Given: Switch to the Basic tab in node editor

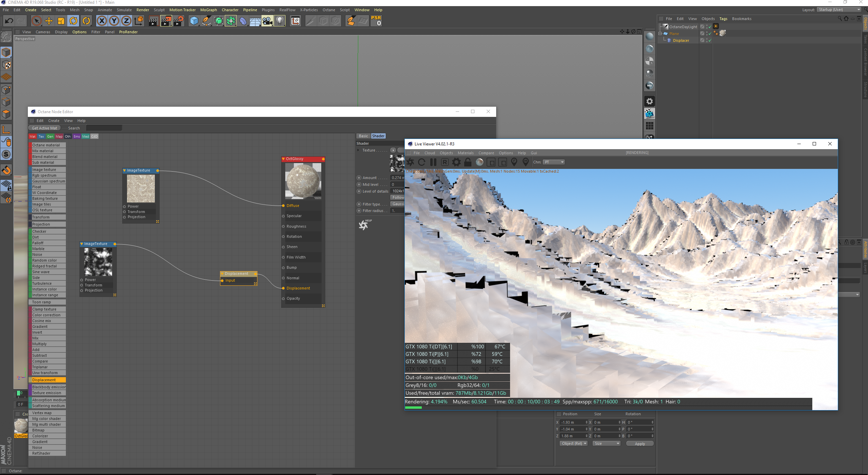Looking at the screenshot, I should (363, 136).
